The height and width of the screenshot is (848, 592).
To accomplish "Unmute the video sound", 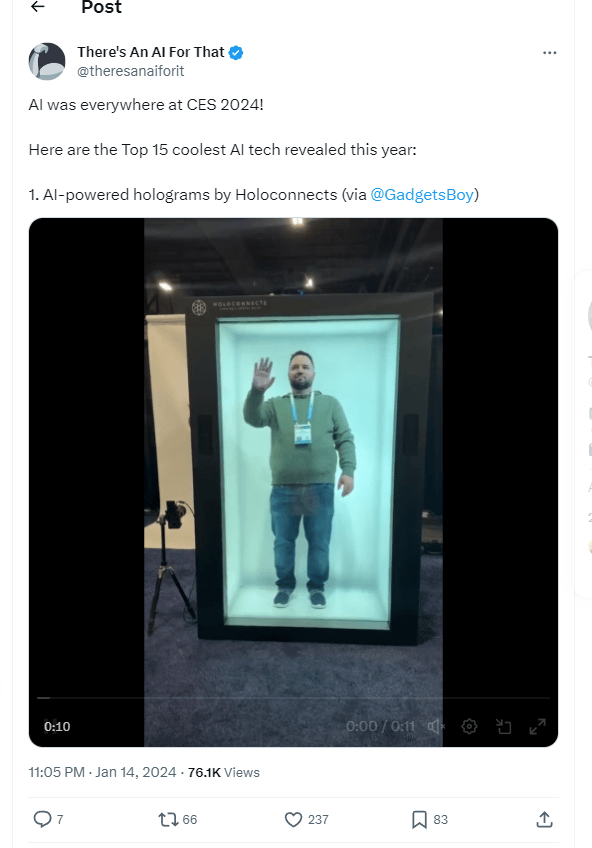I will pos(436,726).
